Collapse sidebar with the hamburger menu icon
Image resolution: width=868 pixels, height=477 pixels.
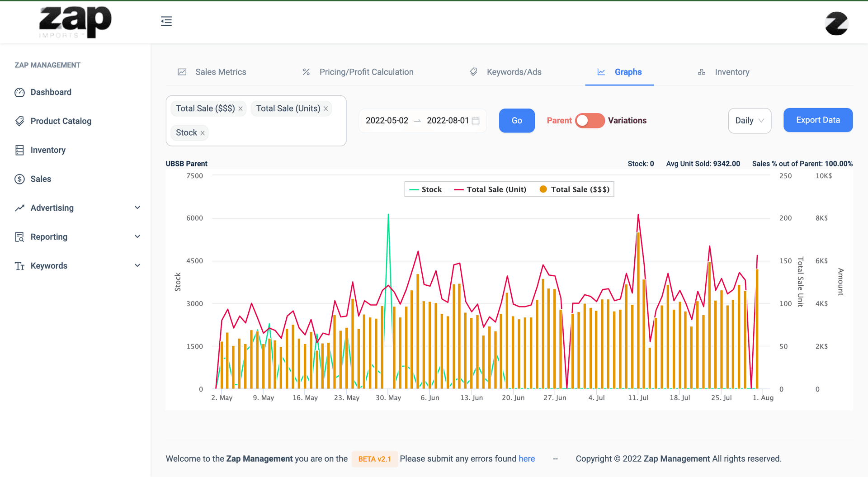(x=166, y=21)
